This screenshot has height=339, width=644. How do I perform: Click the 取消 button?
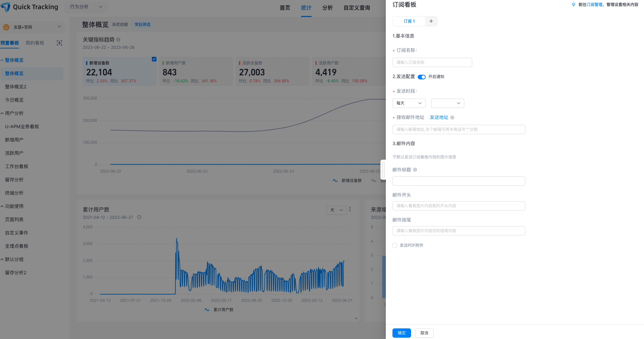[424, 333]
